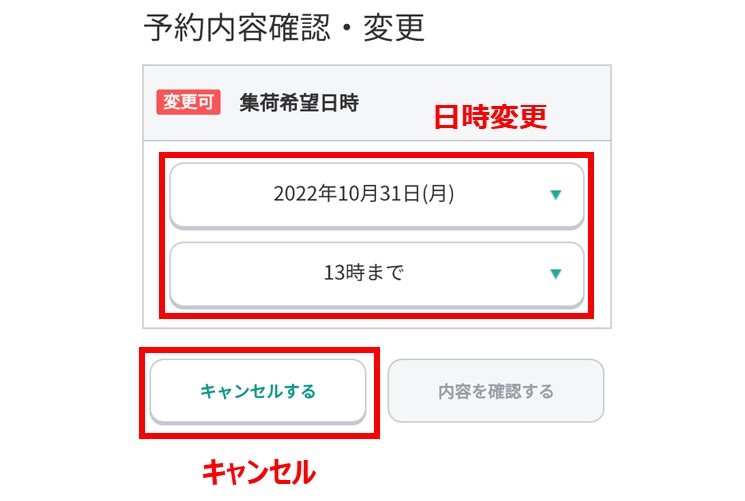Open the 2022年10月31日(月) date dropdown
Image resolution: width=745 pixels, height=501 pixels.
point(377,195)
